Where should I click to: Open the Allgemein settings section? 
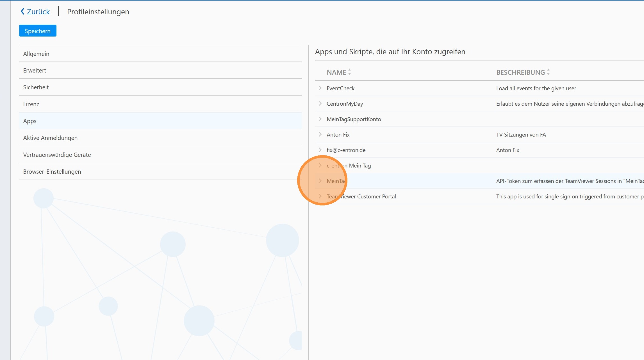click(x=36, y=54)
